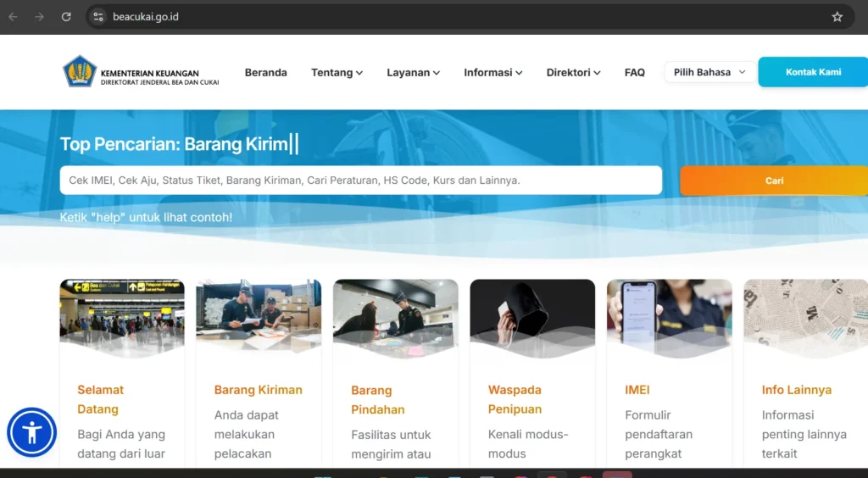The width and height of the screenshot is (868, 478).
Task: Expand the Informasi dropdown menu
Action: pyautogui.click(x=492, y=73)
